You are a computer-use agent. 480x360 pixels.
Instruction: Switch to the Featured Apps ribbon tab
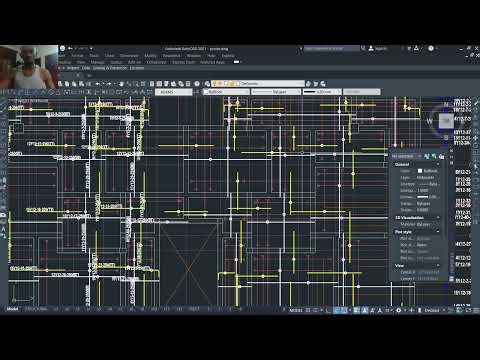pos(213,62)
